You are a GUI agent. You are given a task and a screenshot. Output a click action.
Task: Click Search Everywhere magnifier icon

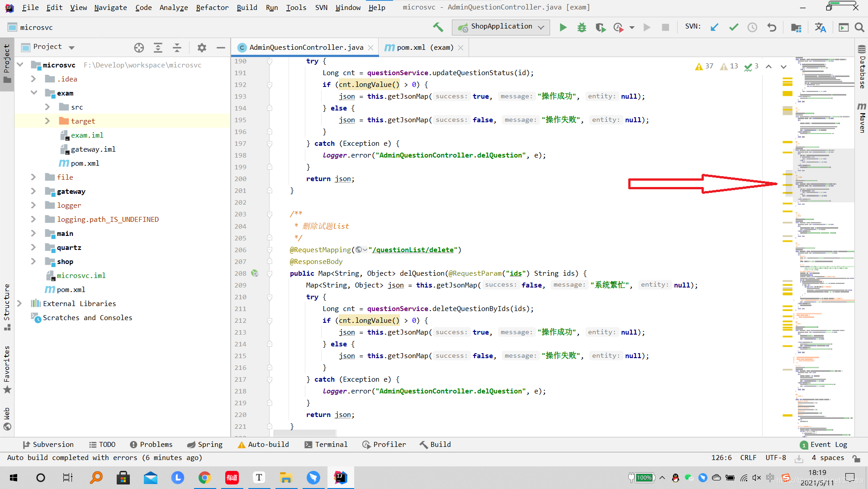point(859,28)
